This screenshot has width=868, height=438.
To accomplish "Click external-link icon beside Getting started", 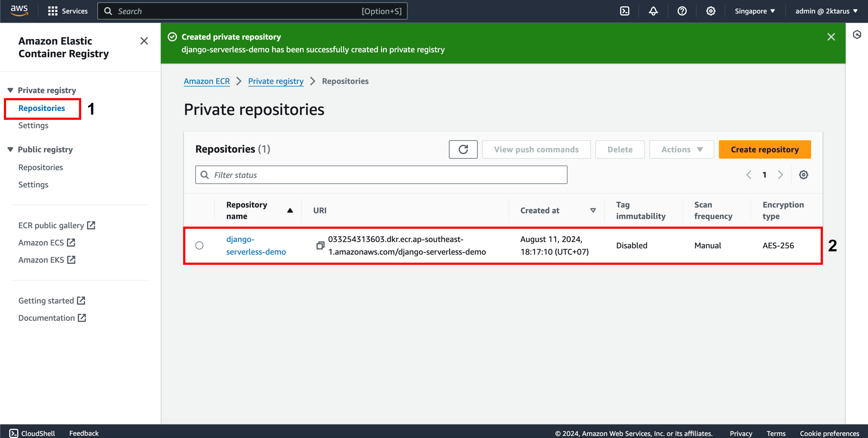I will 81,300.
